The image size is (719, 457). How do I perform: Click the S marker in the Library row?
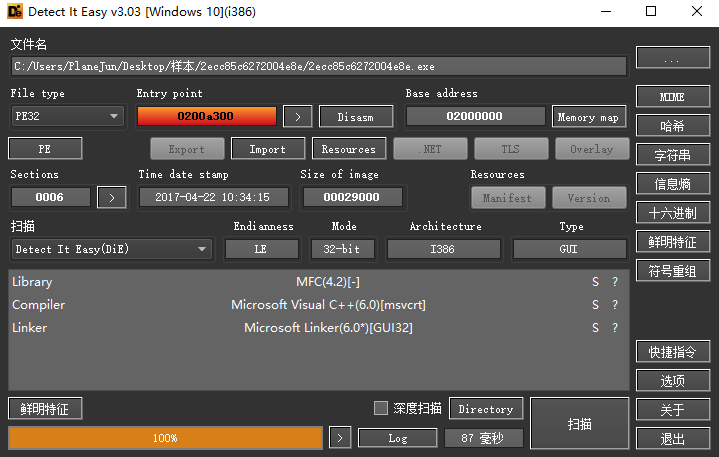click(x=596, y=282)
